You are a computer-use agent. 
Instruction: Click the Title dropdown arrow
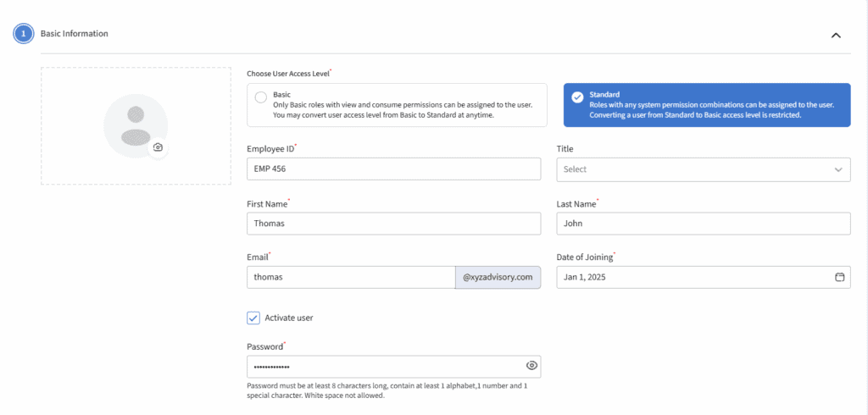838,169
